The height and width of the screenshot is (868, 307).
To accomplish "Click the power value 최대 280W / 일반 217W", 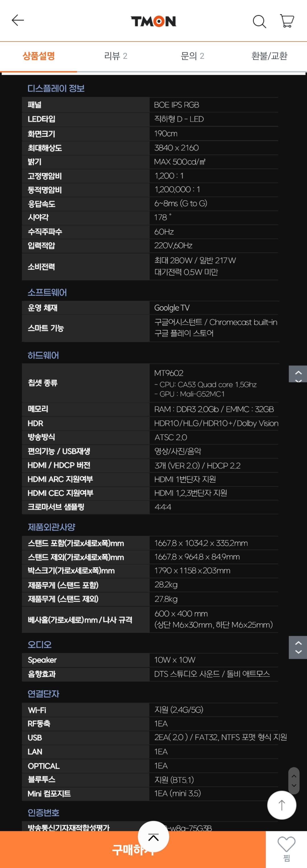I will pyautogui.click(x=195, y=260).
